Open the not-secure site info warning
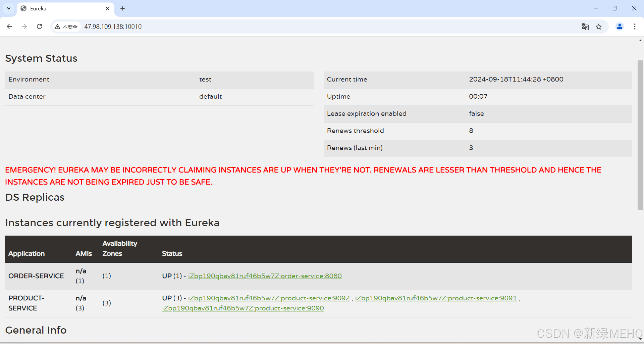 [66, 27]
